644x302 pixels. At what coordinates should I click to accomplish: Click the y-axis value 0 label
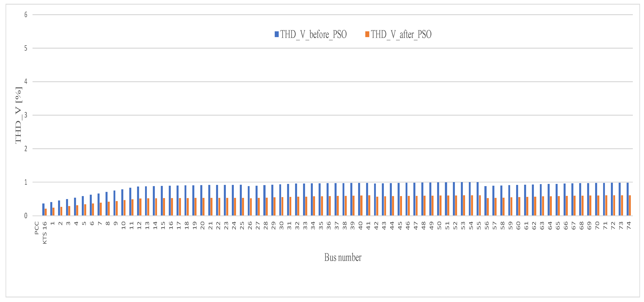[x=26, y=216]
